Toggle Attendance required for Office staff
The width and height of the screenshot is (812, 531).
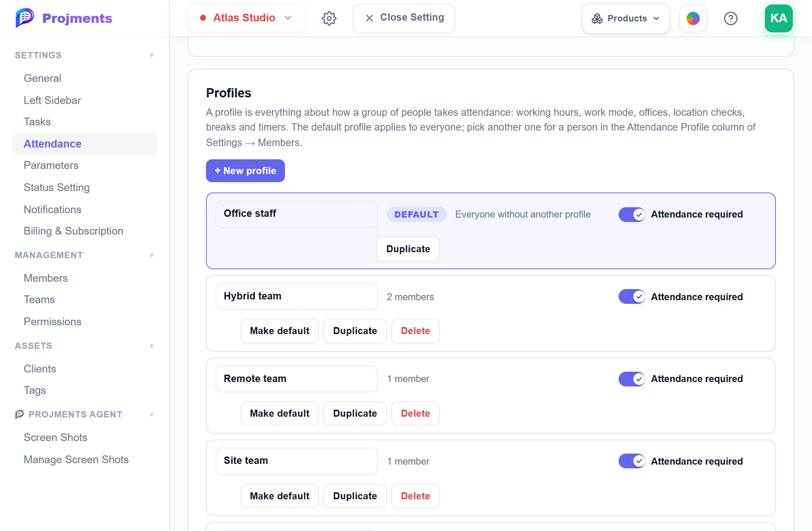[632, 214]
